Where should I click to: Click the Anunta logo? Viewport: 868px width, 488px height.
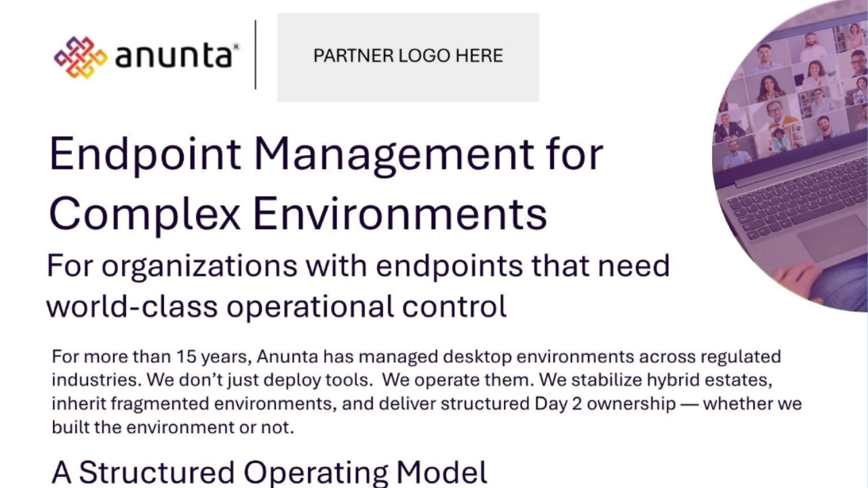tap(146, 56)
